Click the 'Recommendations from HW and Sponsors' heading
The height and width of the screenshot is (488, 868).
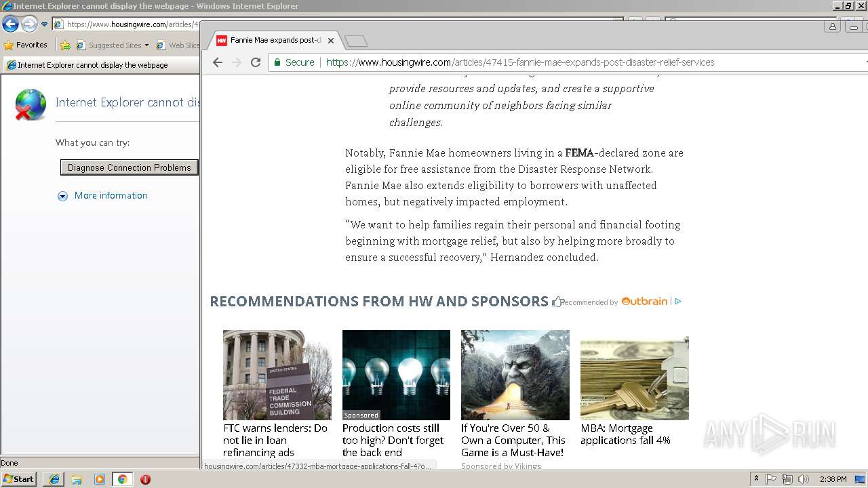tap(379, 302)
